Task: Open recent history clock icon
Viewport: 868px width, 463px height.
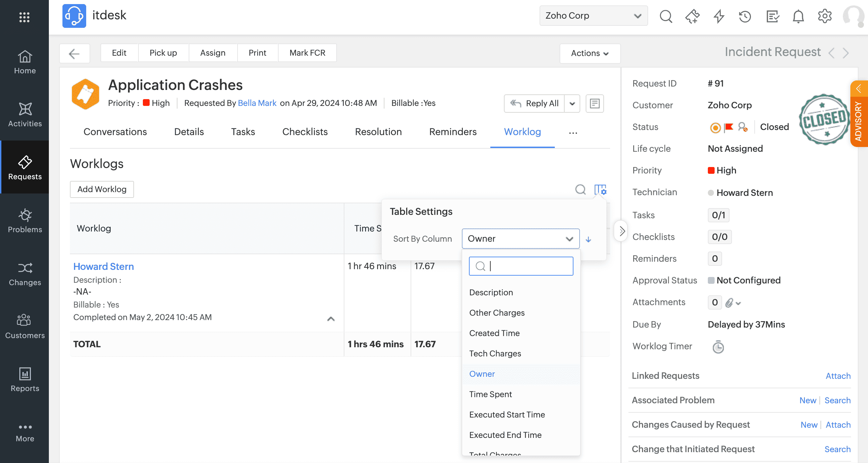Action: click(x=745, y=16)
